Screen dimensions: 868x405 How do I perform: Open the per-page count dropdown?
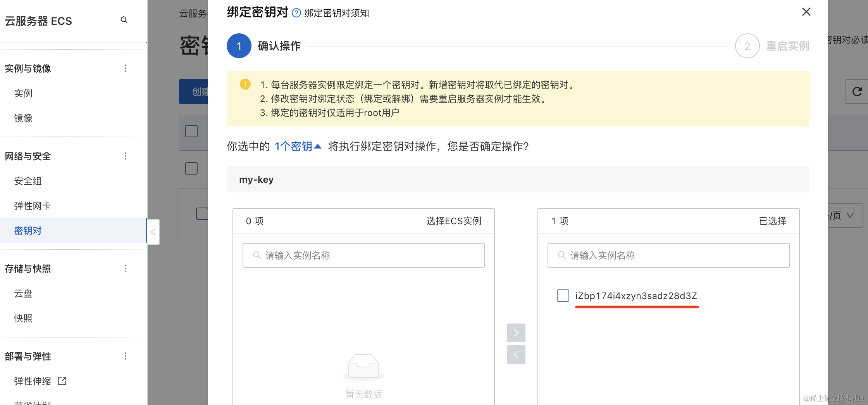click(845, 215)
